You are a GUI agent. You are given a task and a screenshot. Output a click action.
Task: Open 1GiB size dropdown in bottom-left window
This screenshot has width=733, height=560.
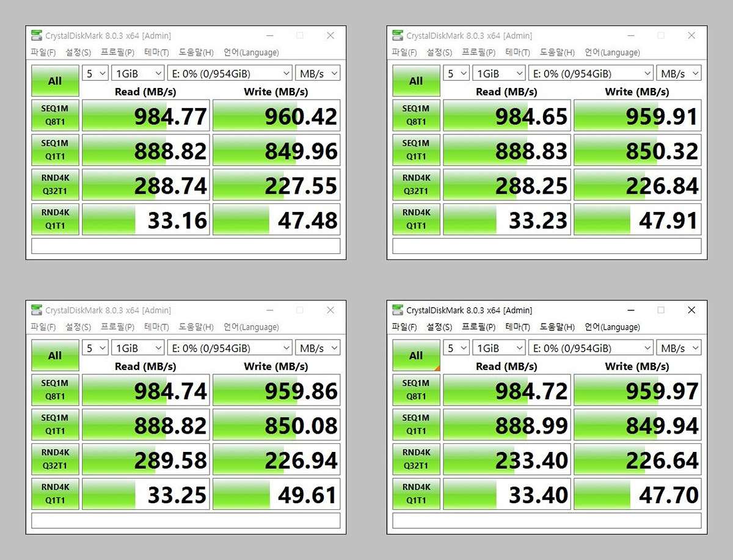tap(138, 348)
